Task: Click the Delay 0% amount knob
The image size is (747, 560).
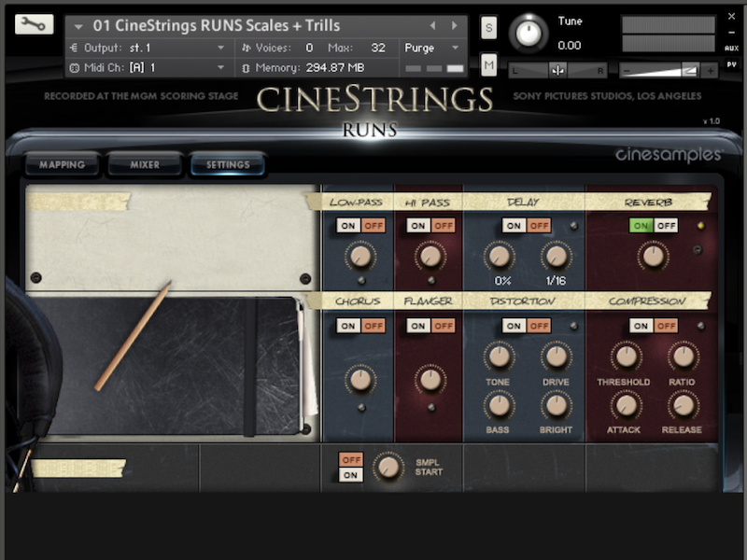Action: (500, 256)
